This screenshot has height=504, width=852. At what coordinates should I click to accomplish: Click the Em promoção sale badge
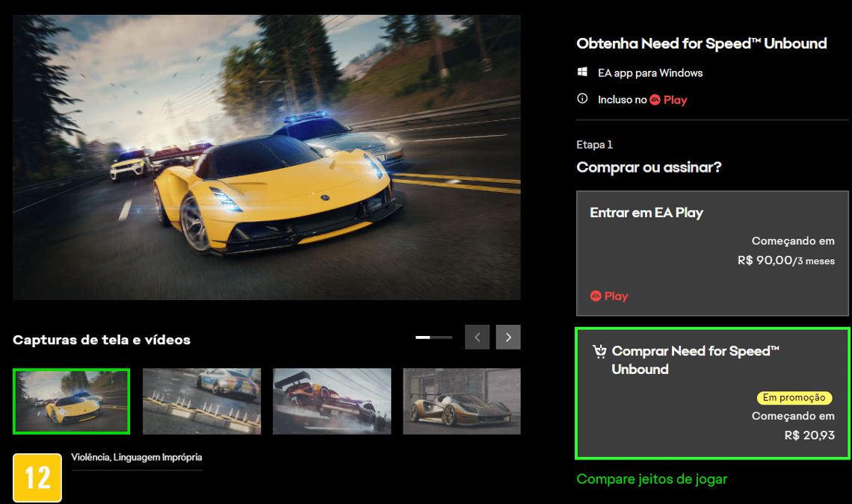pos(794,397)
